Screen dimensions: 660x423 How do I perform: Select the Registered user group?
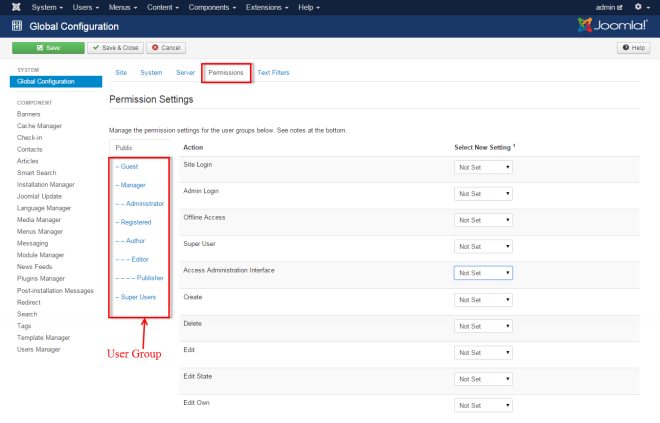tap(133, 222)
